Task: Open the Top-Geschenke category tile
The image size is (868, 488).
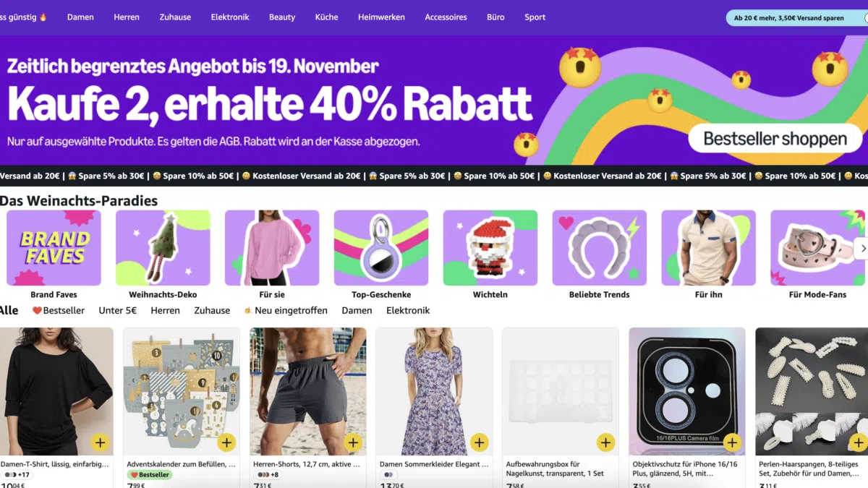Action: (x=381, y=254)
